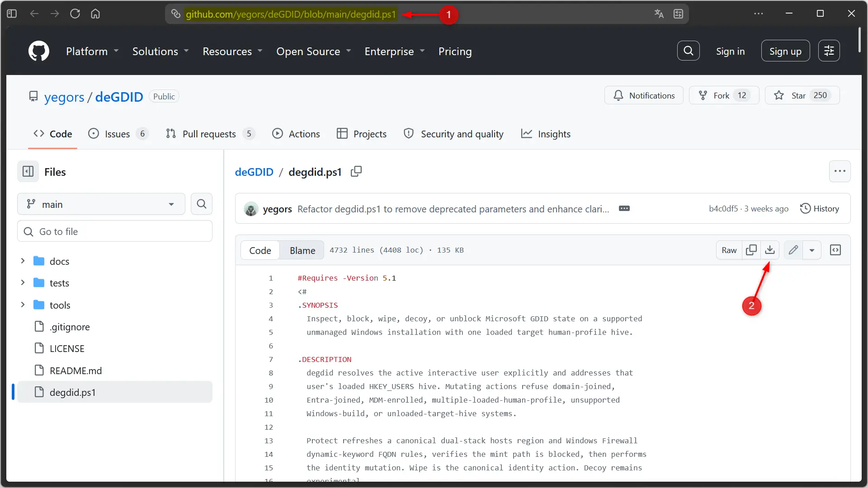This screenshot has width=868, height=488.
Task: Open the Security and quality tab
Action: (x=453, y=134)
